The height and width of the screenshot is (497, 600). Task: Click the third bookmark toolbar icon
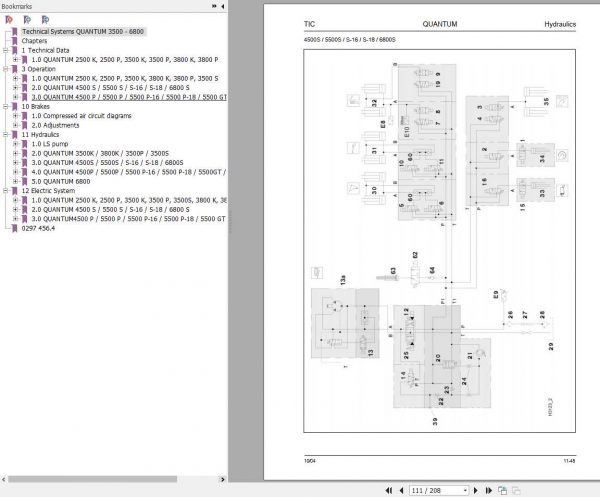coord(45,20)
